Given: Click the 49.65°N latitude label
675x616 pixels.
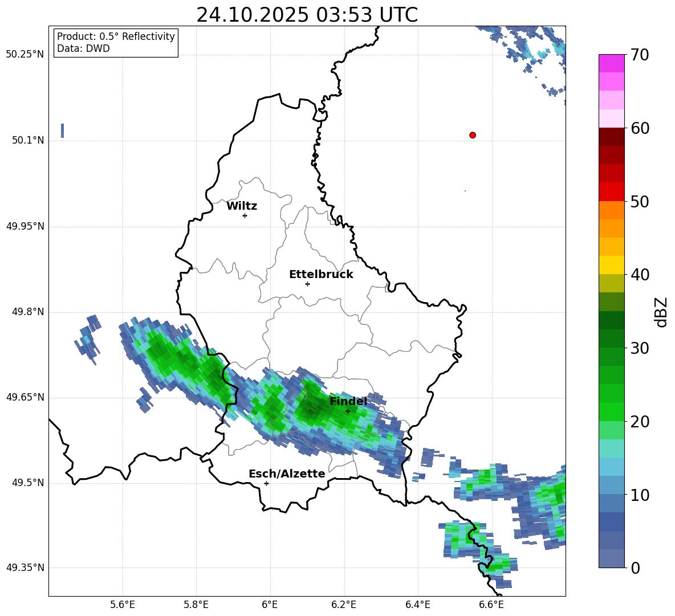Looking at the screenshot, I should pos(25,397).
